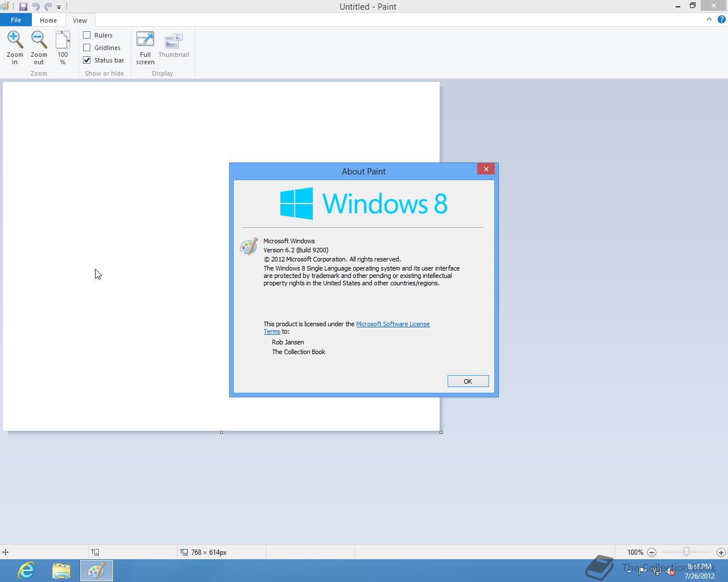The width and height of the screenshot is (728, 582).
Task: Collapse the ribbon with the chevron arrow
Action: tap(709, 19)
